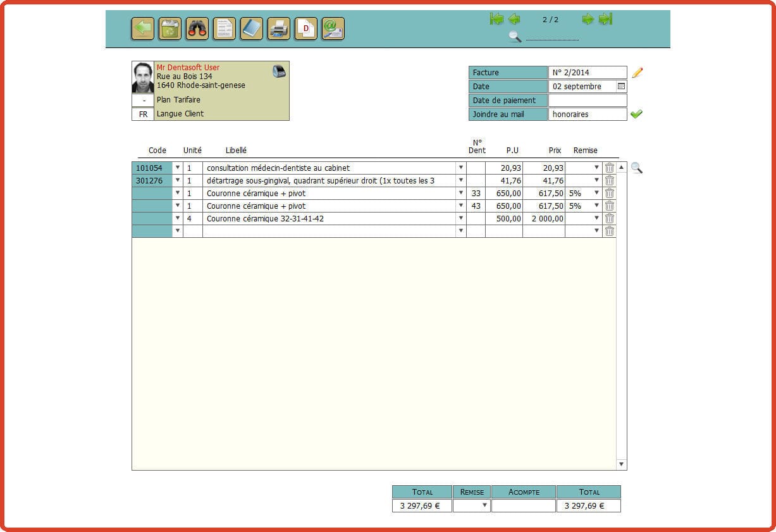Delete the consultation line using its trash icon
This screenshot has width=776, height=532.
coord(609,168)
